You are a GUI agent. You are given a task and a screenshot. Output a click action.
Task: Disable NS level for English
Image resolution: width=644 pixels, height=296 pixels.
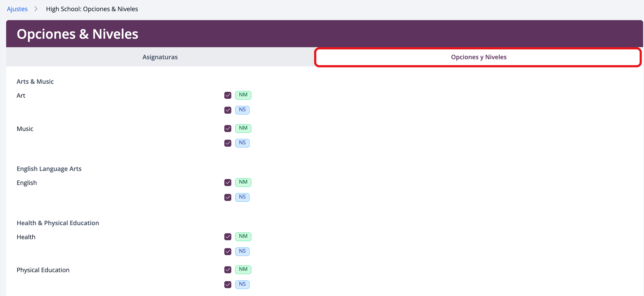point(228,197)
